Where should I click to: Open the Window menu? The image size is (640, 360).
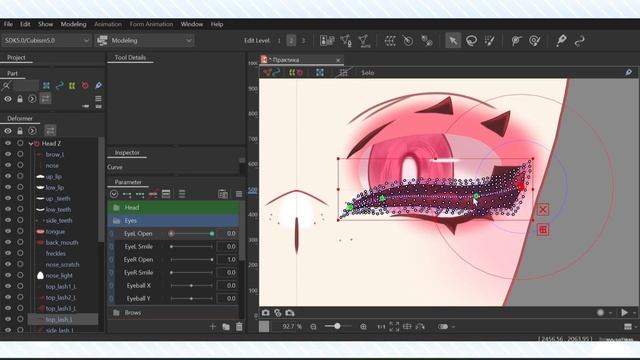(x=192, y=24)
